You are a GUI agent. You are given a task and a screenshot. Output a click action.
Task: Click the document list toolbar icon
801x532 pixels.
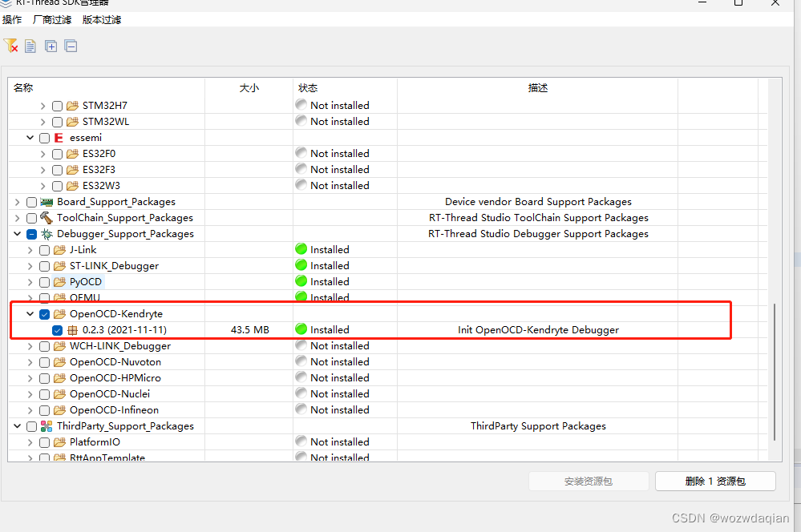click(x=30, y=46)
